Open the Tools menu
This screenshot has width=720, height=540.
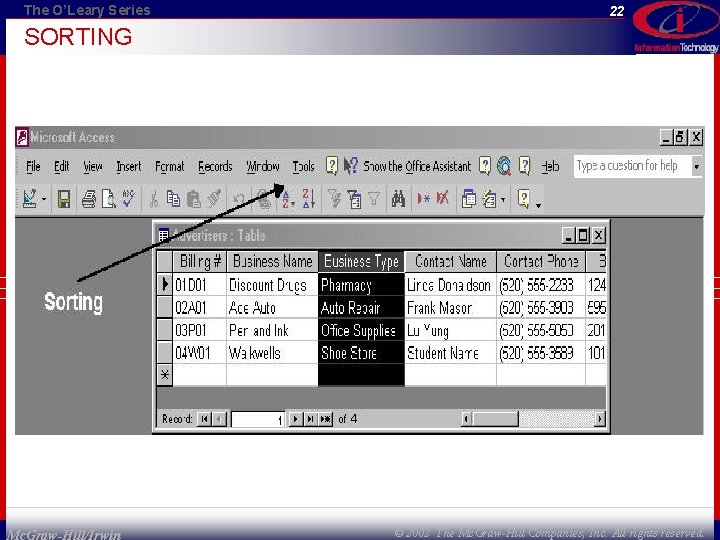[x=304, y=166]
